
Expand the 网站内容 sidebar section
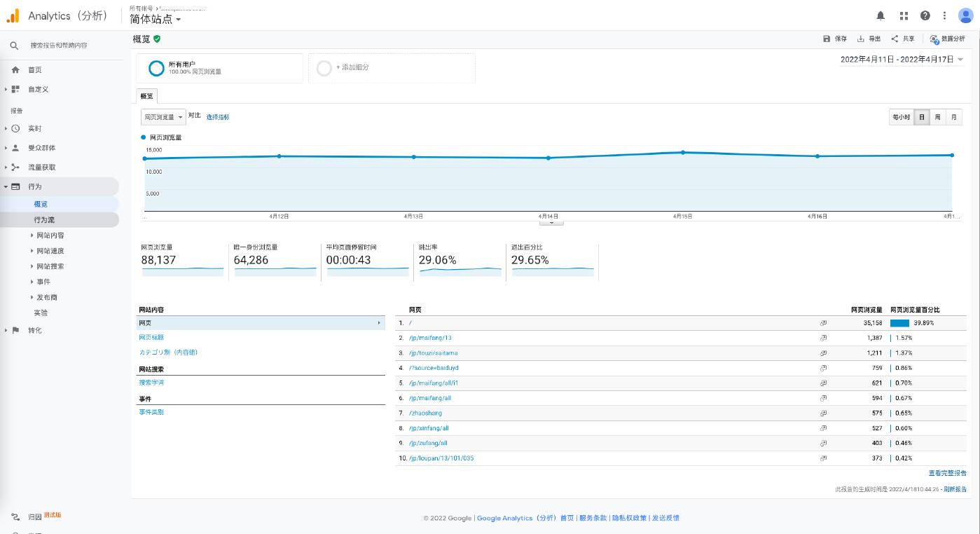click(50, 235)
